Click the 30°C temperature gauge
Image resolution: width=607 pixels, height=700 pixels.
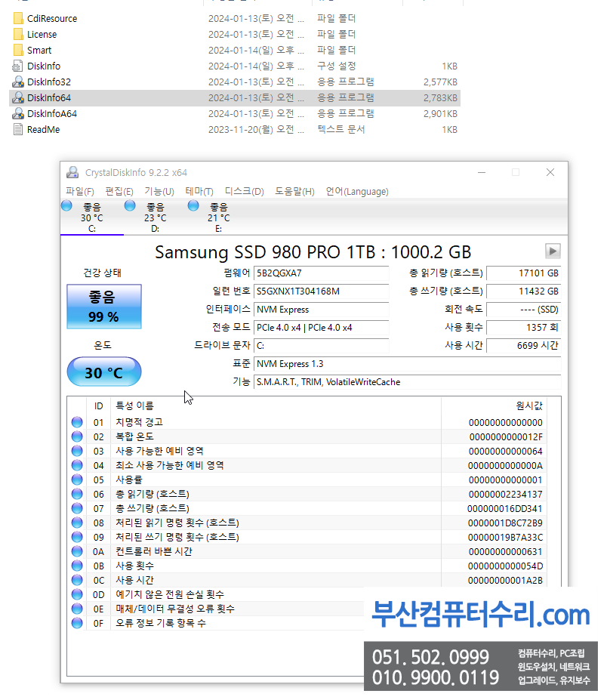[103, 372]
